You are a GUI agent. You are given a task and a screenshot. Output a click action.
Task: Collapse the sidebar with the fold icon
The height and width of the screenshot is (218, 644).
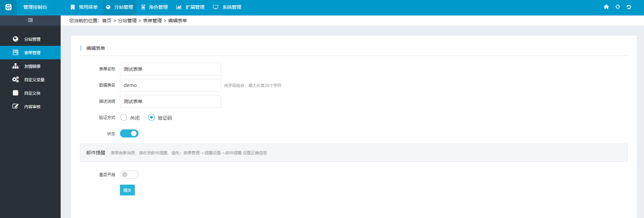(x=30, y=20)
